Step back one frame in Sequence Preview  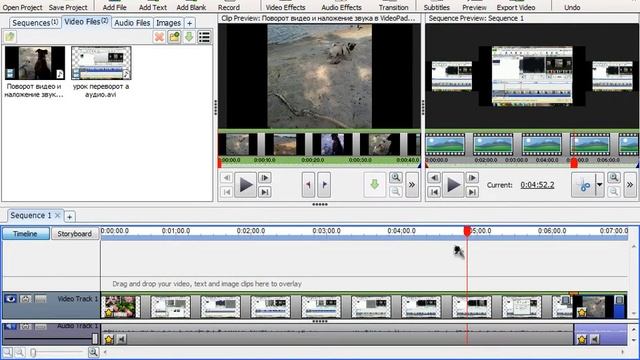click(434, 178)
